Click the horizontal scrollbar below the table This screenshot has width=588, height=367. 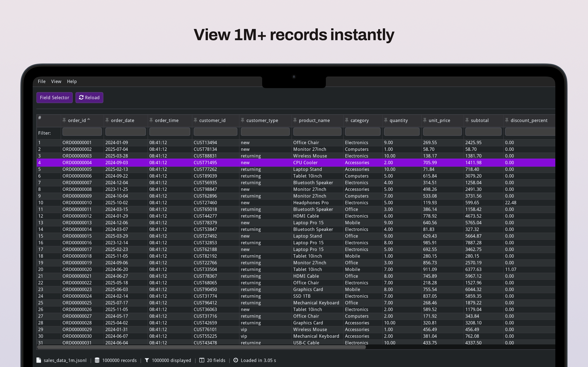[202, 347]
